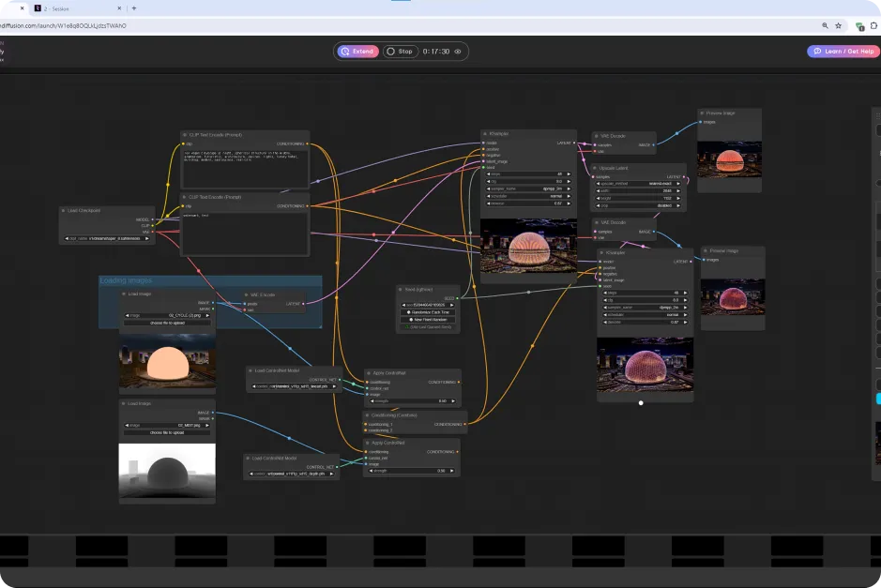Collapse the VAE Encode node via title dot

click(246, 294)
